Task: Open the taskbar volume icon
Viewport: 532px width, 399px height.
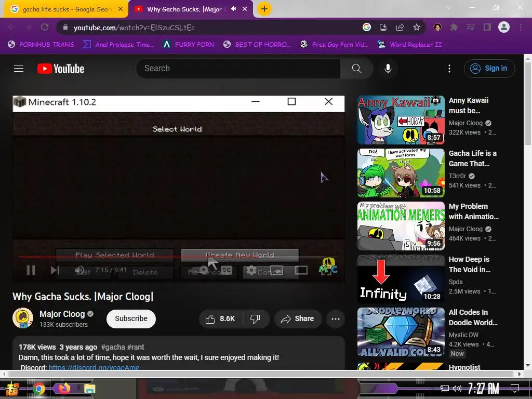Action: click(457, 389)
